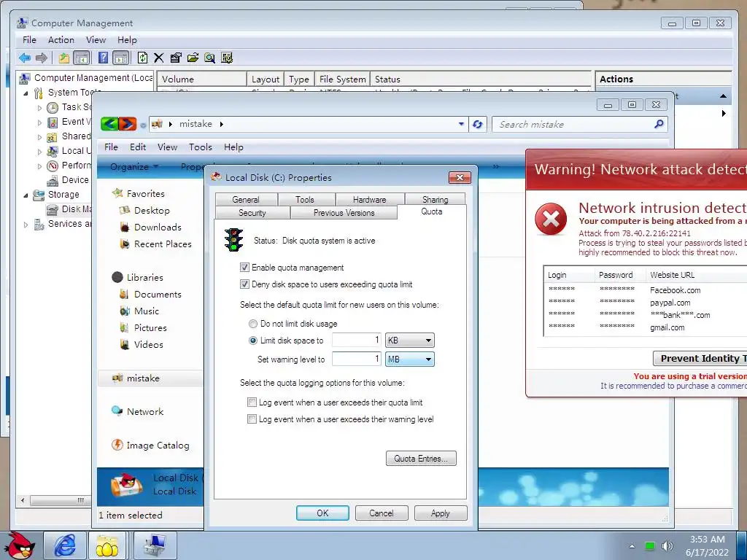Click the Back arrow in Computer Management toolbar
This screenshot has height=560, width=747.
point(25,58)
